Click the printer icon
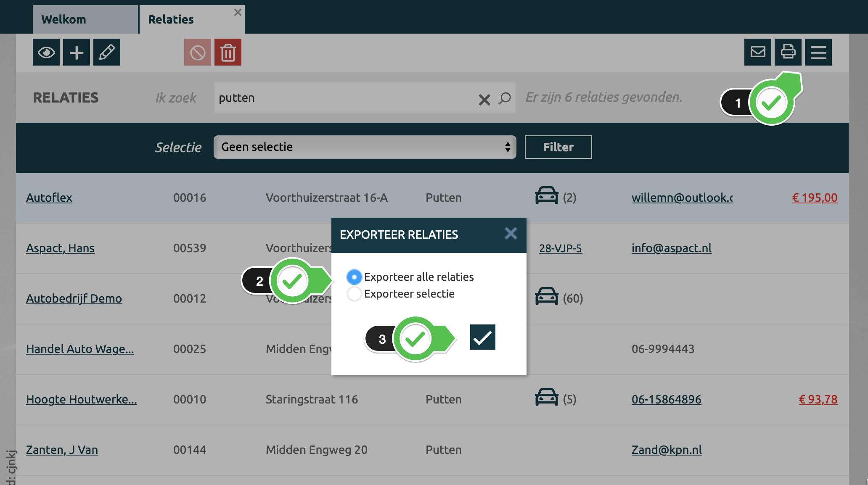Screen dimensions: 868x485 pyautogui.click(x=788, y=52)
